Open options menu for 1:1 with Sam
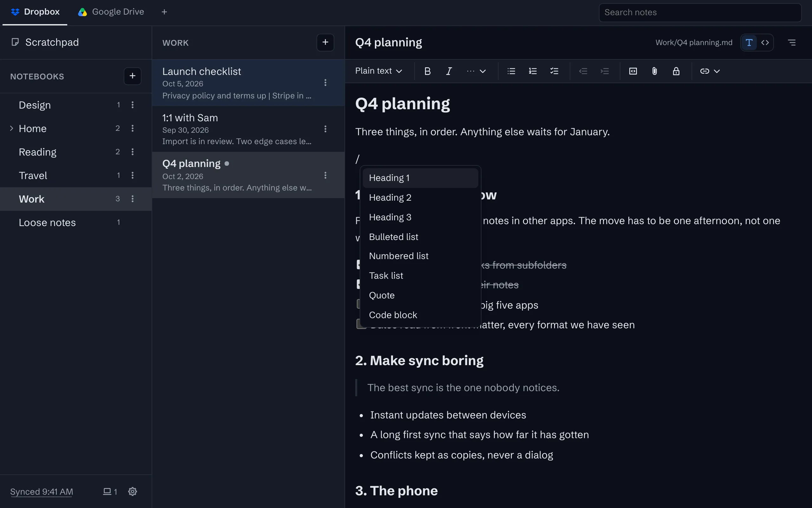The height and width of the screenshot is (508, 812). [325, 129]
